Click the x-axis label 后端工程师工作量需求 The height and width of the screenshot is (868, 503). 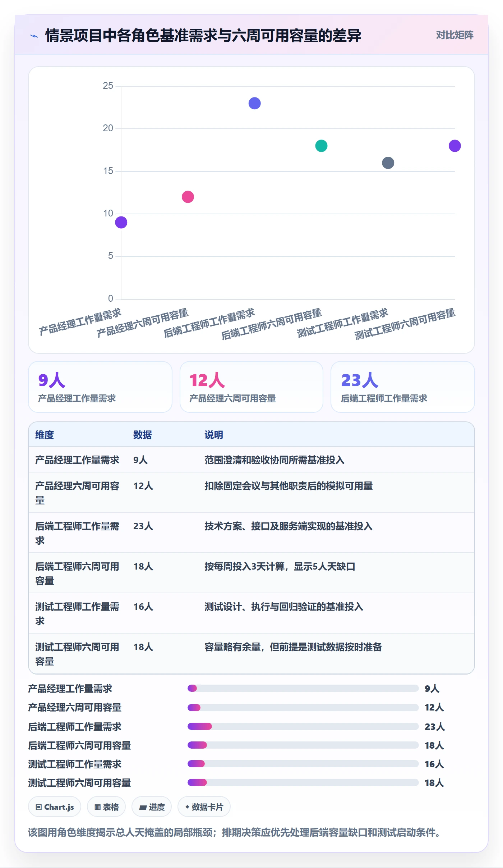(209, 323)
